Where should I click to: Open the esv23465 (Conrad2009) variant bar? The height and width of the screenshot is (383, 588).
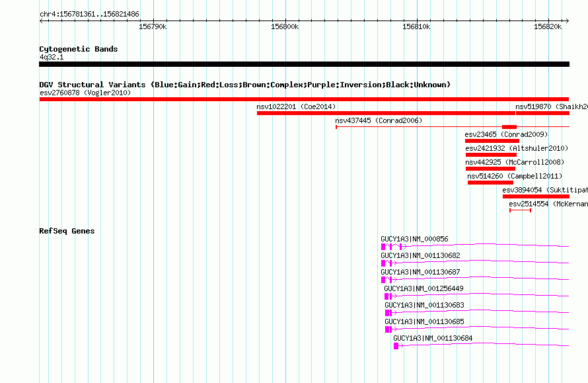tap(492, 141)
